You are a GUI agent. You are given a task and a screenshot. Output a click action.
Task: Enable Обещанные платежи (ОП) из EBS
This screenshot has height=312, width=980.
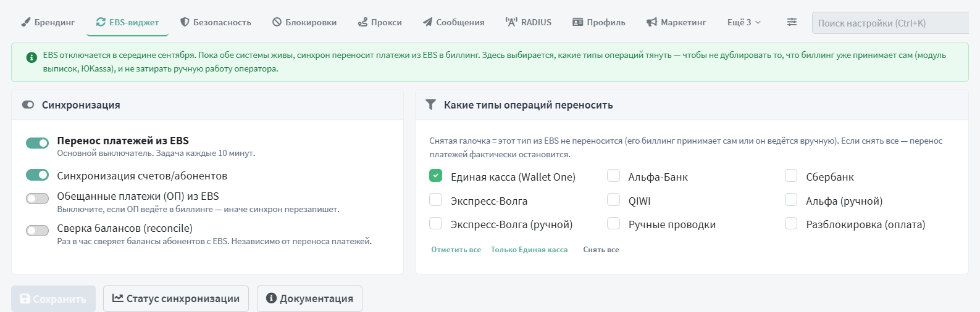tap(37, 199)
